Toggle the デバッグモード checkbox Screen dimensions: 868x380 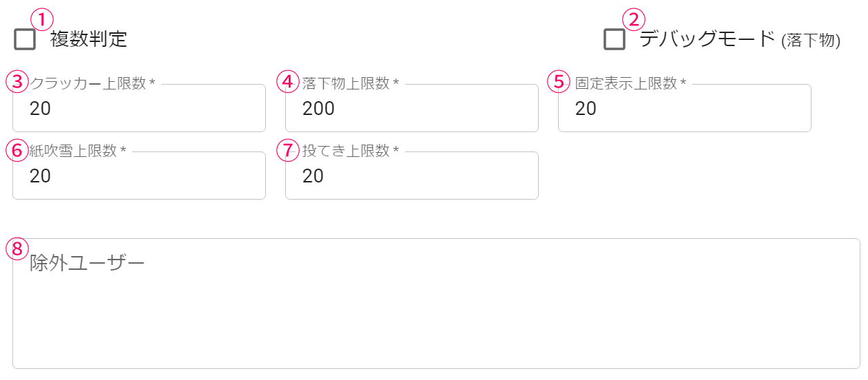(614, 39)
